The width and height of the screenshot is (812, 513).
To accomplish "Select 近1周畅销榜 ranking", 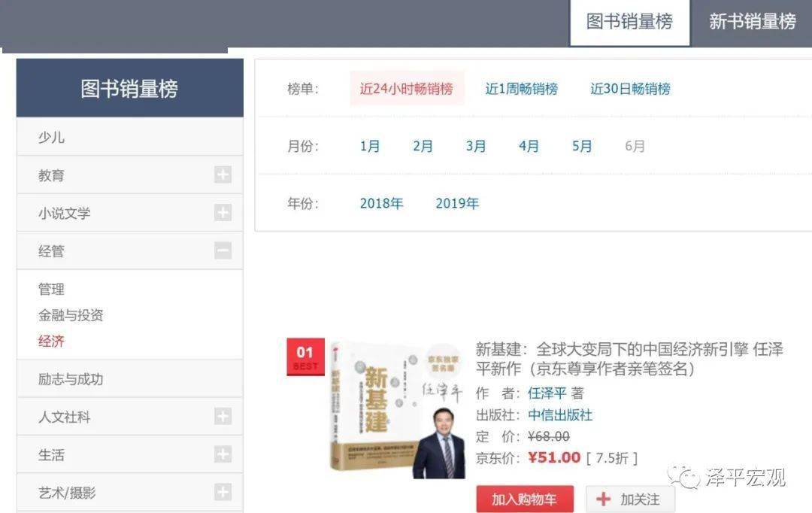I will click(522, 89).
